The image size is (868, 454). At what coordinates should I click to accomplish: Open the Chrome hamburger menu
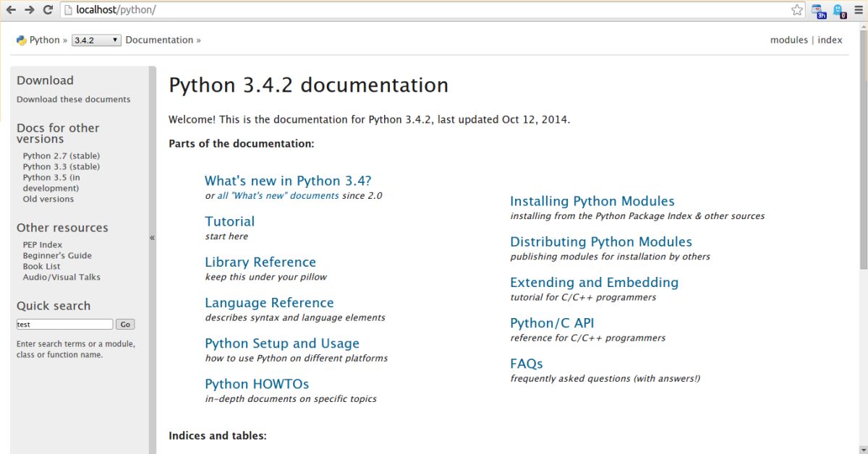click(859, 10)
